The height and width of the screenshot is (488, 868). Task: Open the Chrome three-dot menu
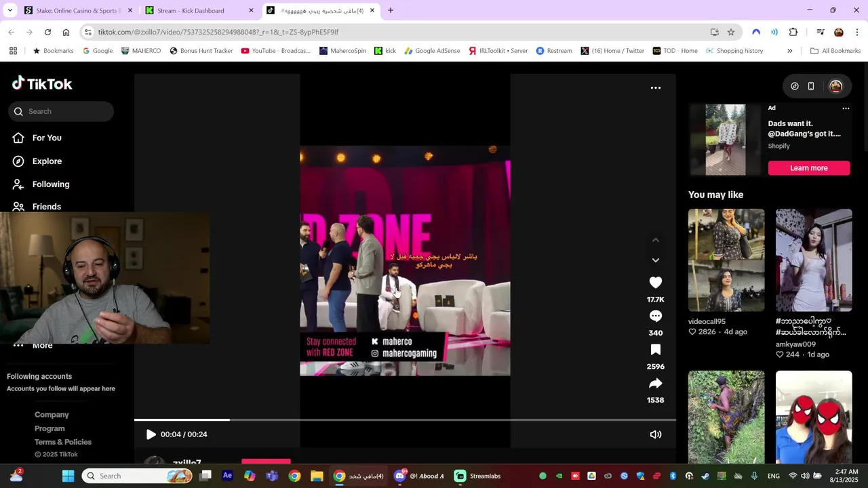point(857,32)
